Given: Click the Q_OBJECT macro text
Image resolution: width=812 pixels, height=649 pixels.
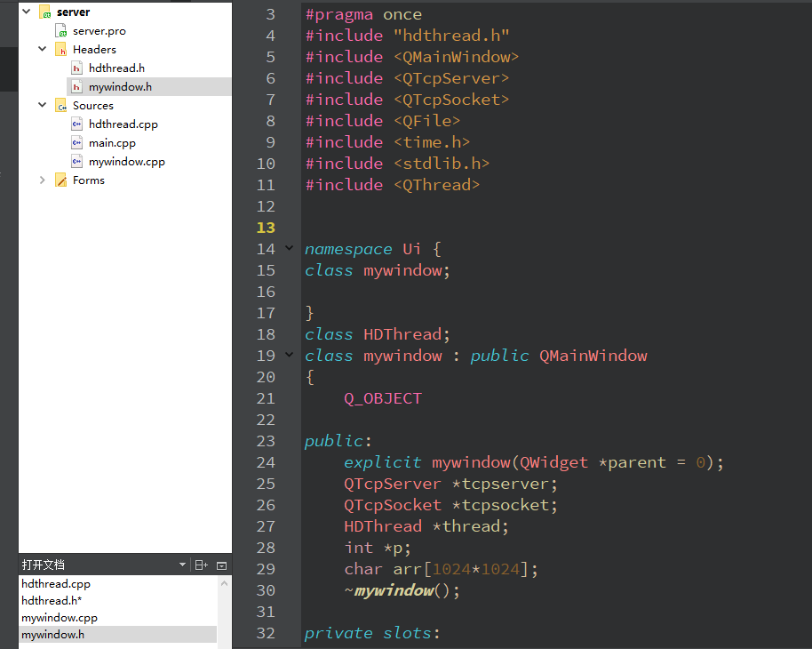Looking at the screenshot, I should click(x=383, y=398).
